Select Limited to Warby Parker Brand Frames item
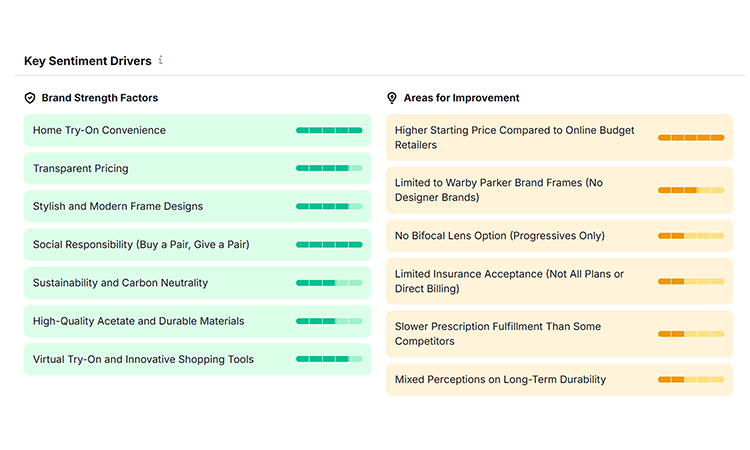 [560, 190]
